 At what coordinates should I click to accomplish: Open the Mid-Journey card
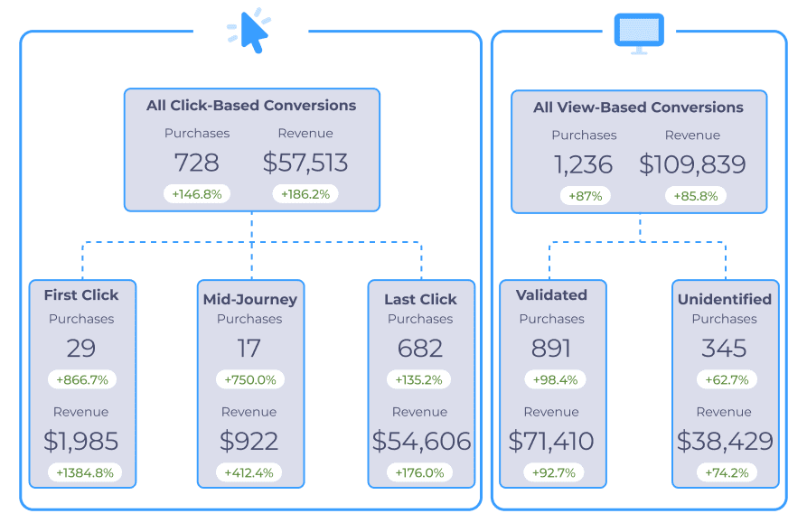coord(250,383)
